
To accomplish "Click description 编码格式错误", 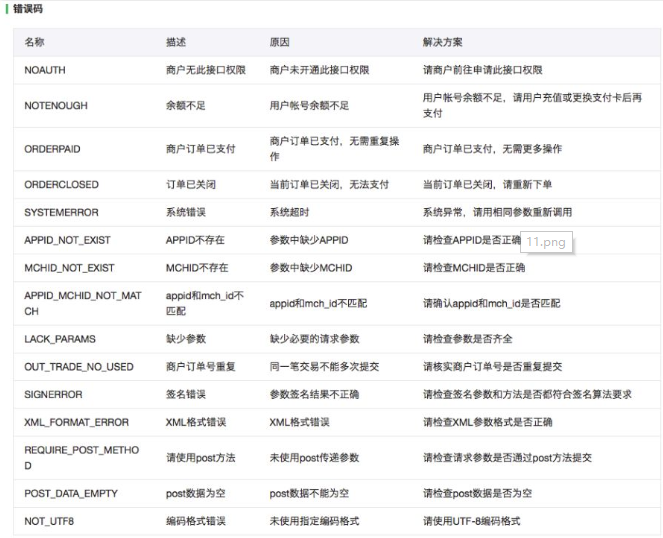I will click(196, 522).
